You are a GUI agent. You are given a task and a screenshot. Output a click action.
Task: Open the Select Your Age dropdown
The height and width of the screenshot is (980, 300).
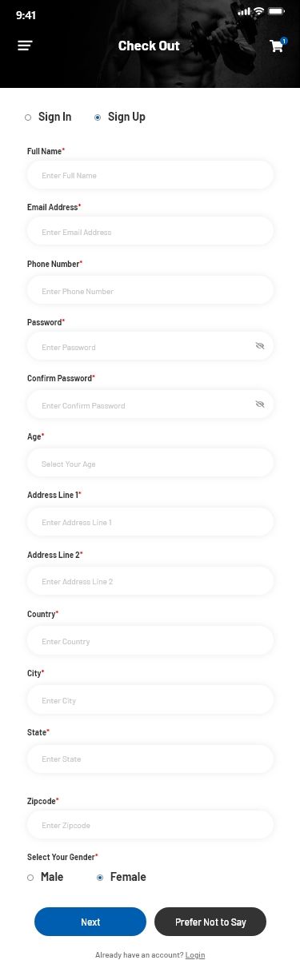[150, 464]
